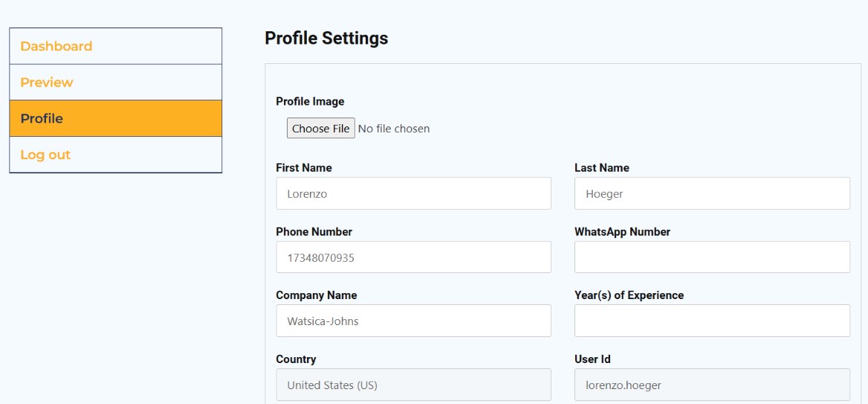The image size is (868, 404).
Task: Click the User Id field lorenzo.hoeger
Action: pyautogui.click(x=712, y=385)
